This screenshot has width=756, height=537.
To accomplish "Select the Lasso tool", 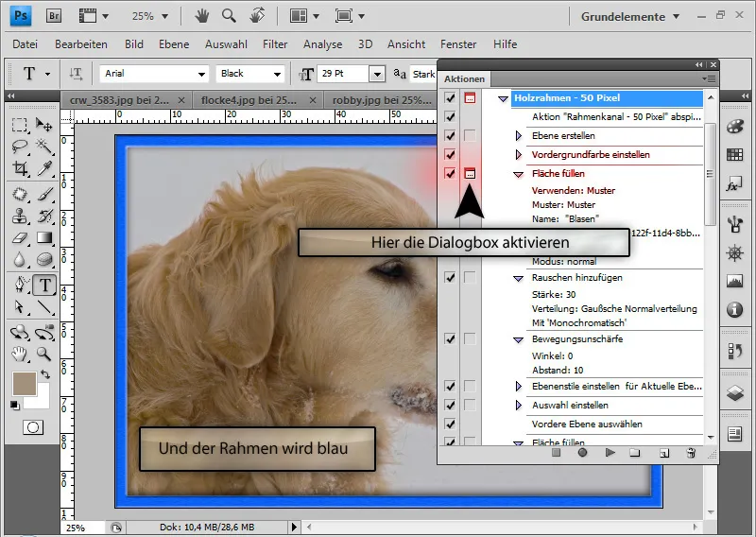I will (19, 146).
